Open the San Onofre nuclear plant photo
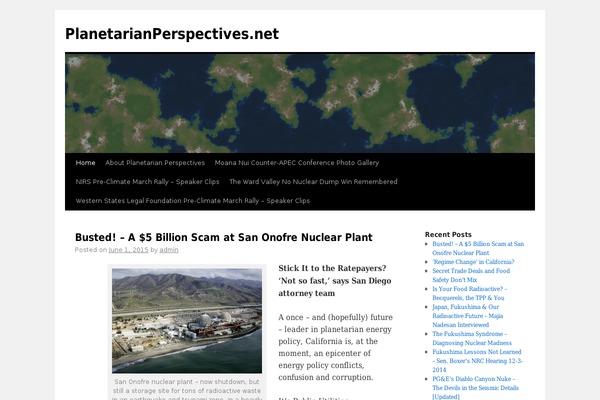Viewport: 600px width, 400px height. tap(187, 321)
